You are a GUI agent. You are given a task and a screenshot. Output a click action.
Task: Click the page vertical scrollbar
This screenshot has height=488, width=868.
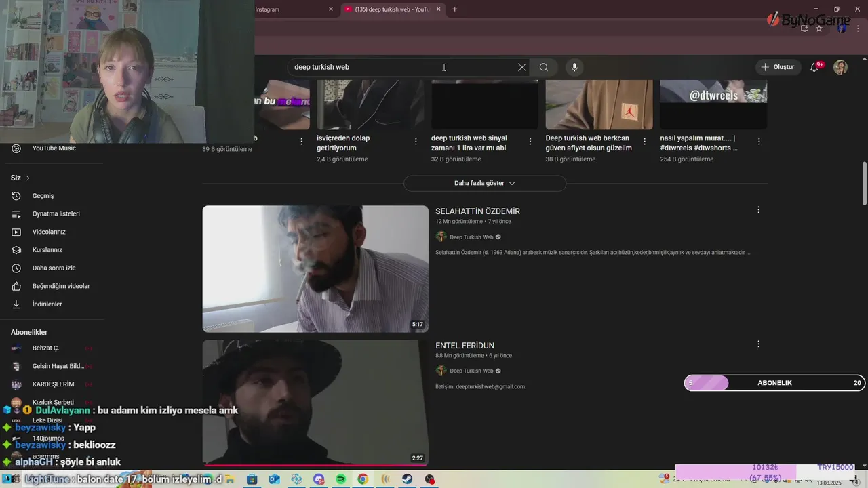pos(864,183)
